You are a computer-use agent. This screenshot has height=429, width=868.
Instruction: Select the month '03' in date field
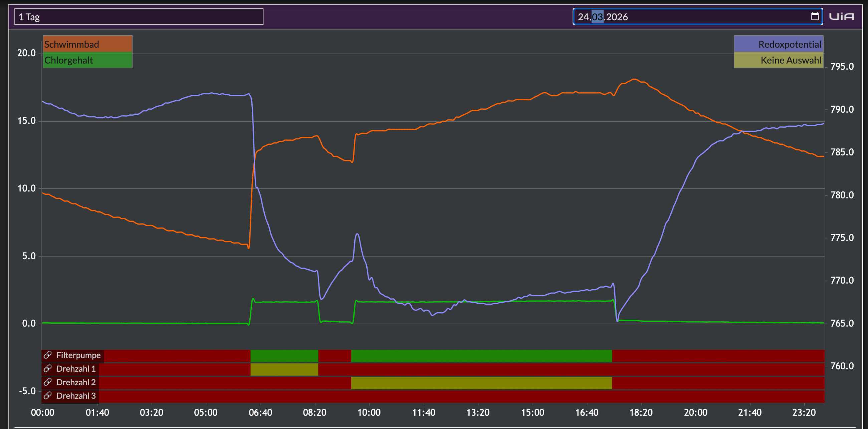tap(598, 17)
